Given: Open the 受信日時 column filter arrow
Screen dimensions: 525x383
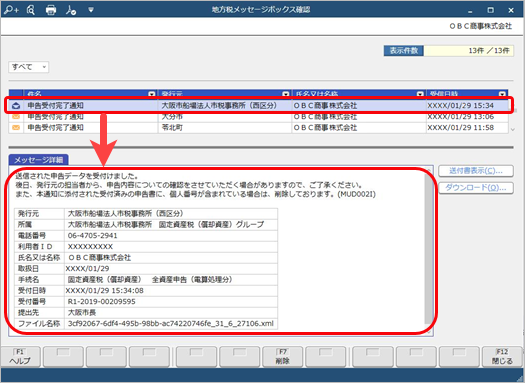Looking at the screenshot, I should (x=502, y=94).
